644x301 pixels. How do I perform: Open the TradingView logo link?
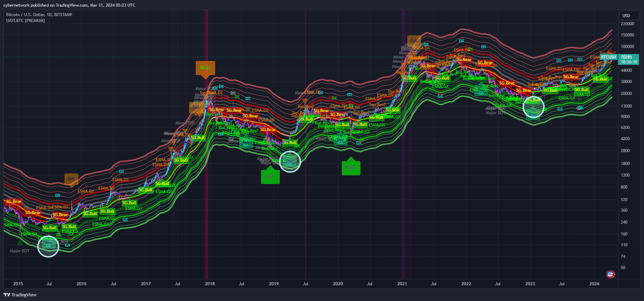[x=20, y=295]
